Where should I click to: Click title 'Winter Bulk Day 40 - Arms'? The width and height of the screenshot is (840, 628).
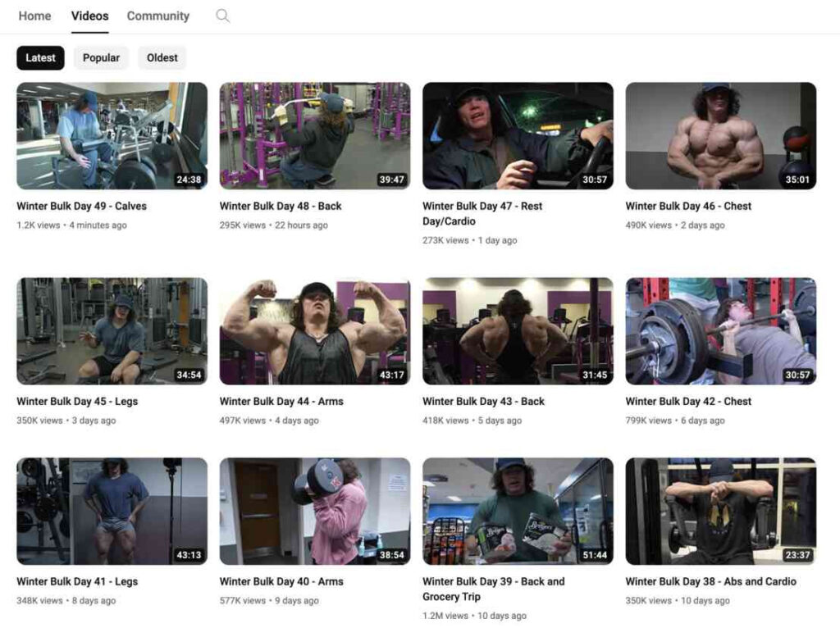281,581
